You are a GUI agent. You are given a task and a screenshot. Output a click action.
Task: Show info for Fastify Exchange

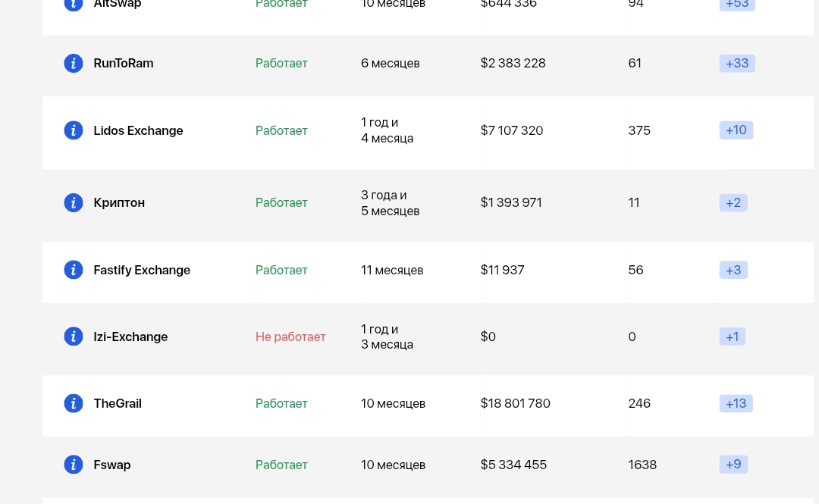point(74,270)
